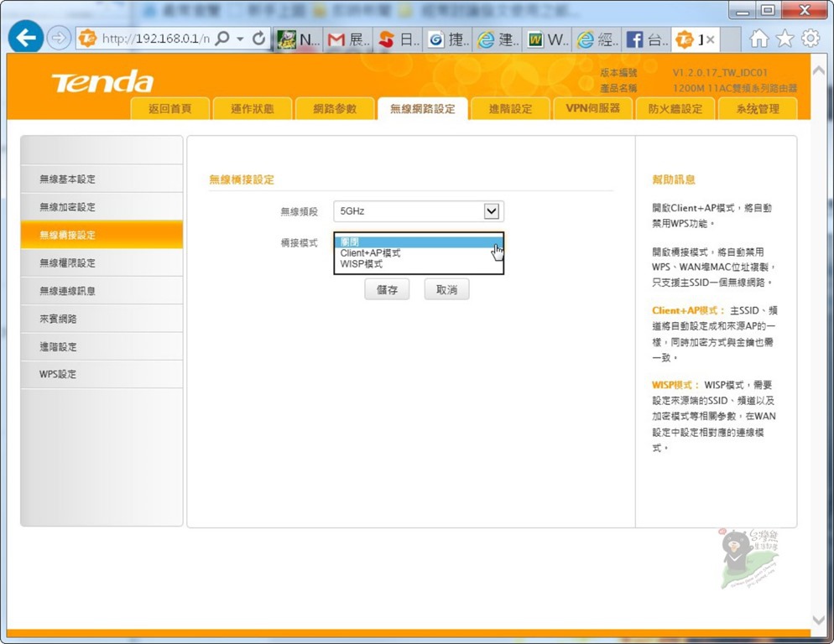Viewport: 834px width, 644px height.
Task: Click the browser forward arrow button
Action: tap(59, 39)
